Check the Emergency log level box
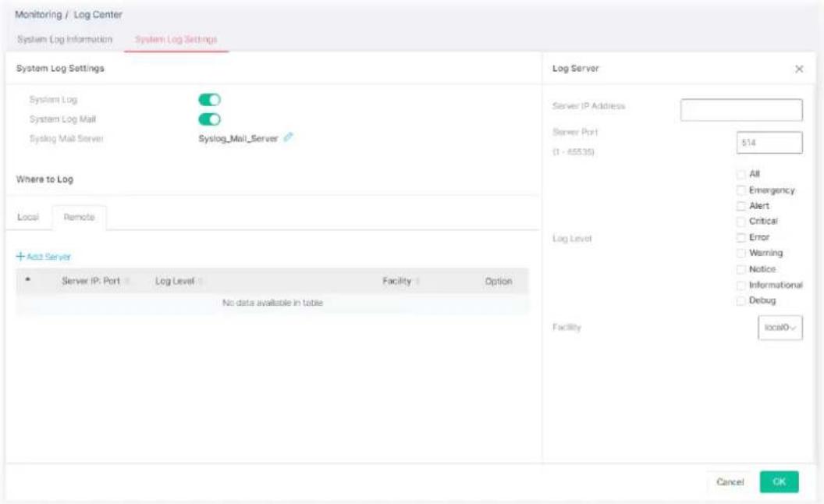 coord(741,190)
